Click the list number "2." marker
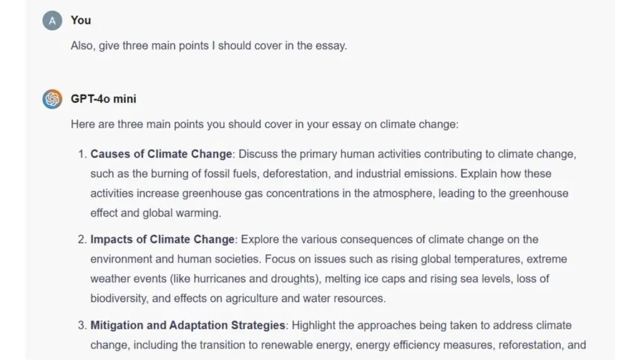Viewport: 644px width, 362px height. 82,239
